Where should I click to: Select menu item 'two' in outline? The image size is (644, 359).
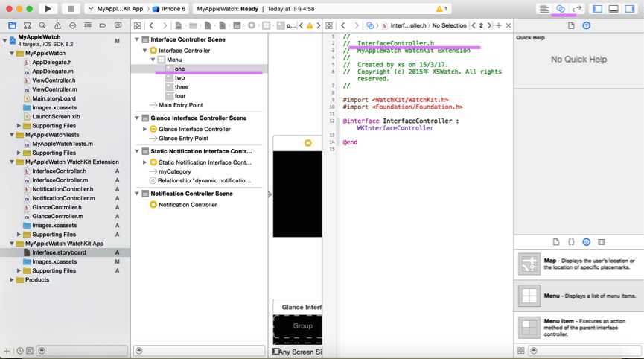click(180, 77)
